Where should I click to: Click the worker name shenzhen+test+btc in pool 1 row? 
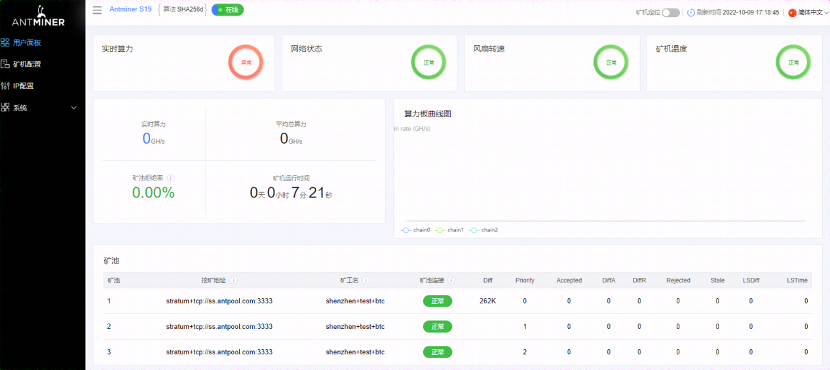[x=355, y=301]
